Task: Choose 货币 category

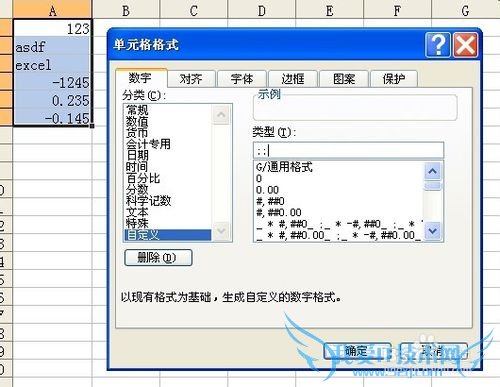Action: 168,133
